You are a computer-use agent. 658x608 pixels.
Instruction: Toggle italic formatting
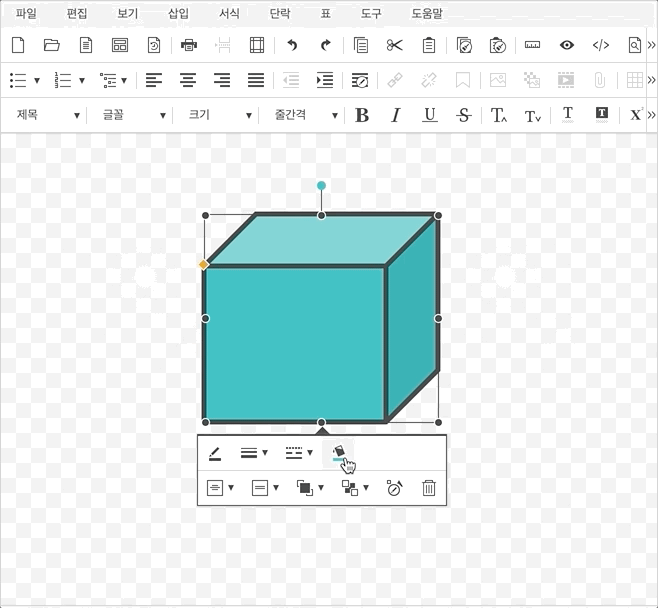(x=395, y=115)
